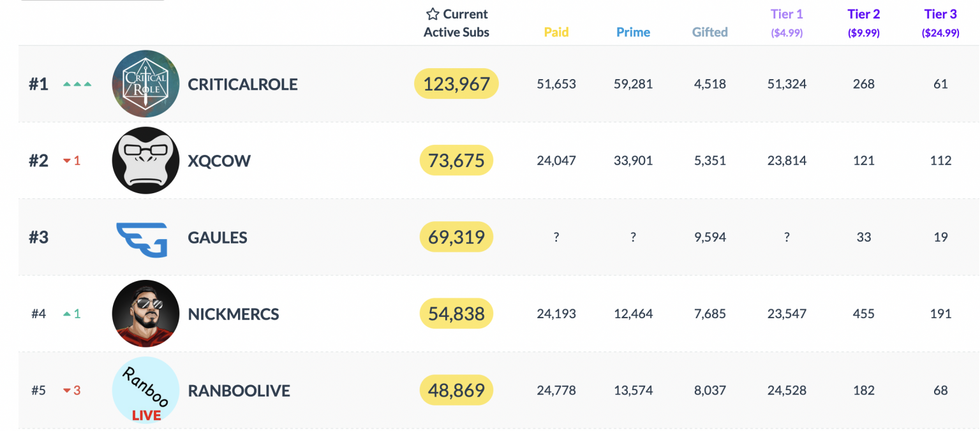Screen dimensions: 980x431
Task: Sort by the Prime column header
Action: (633, 32)
